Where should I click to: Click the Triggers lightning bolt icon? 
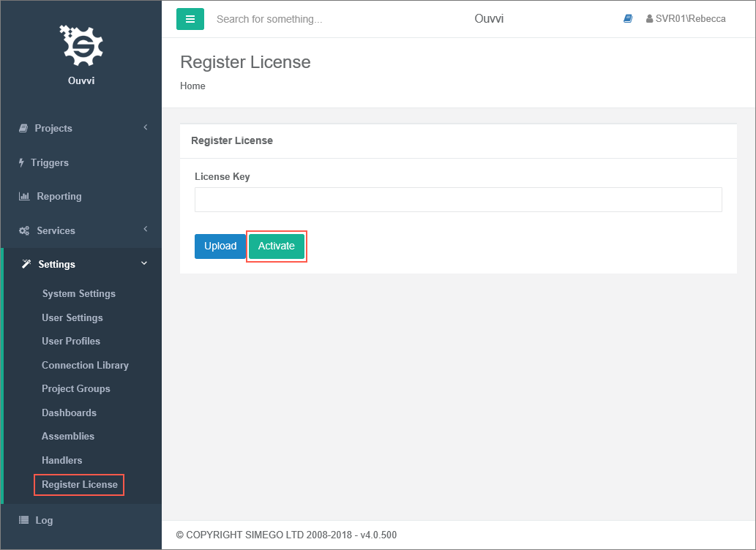click(x=21, y=162)
